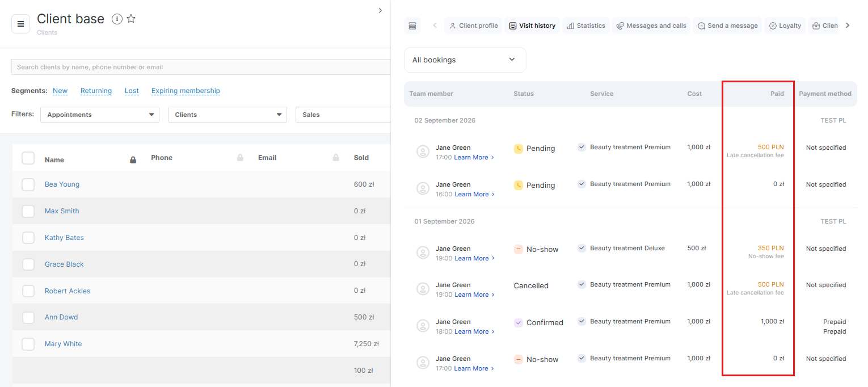The width and height of the screenshot is (868, 387).
Task: Click the service check icon on the Beauty treatment Deluxe row
Action: tap(582, 249)
